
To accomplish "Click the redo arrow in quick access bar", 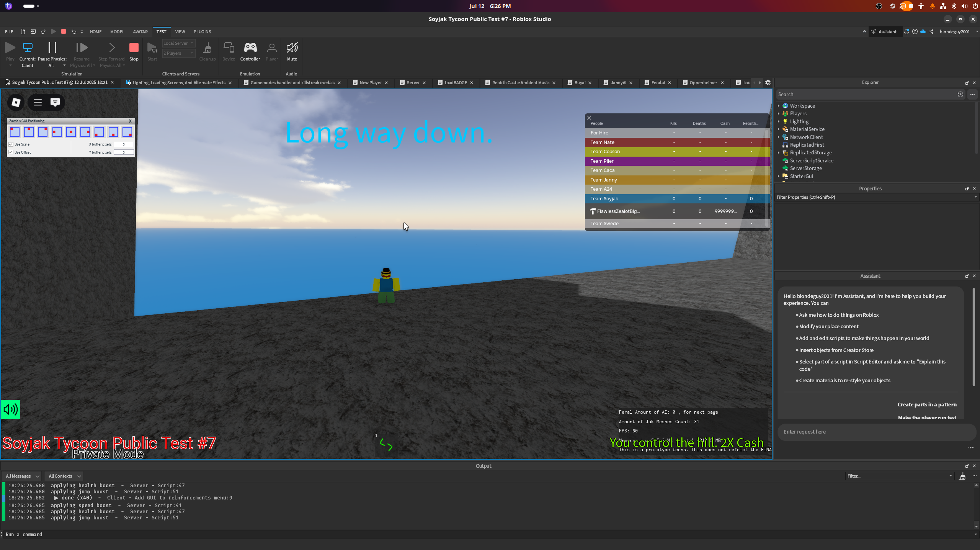I will (43, 31).
